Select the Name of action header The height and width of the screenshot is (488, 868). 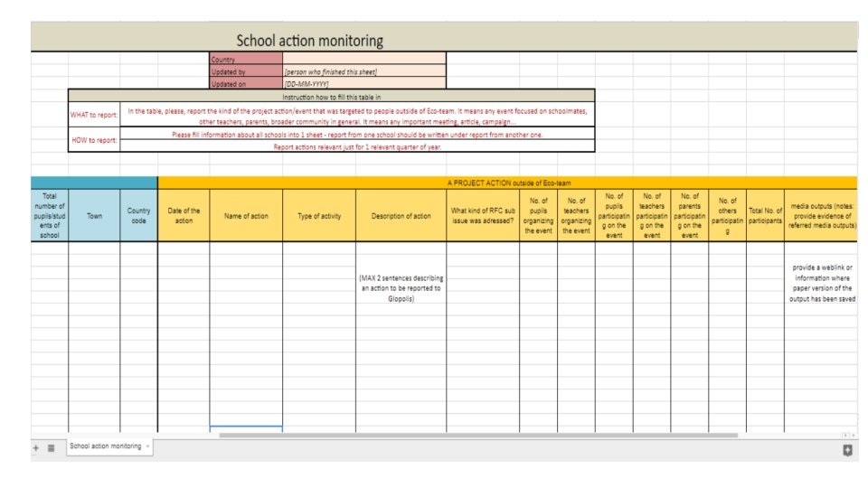click(x=246, y=215)
